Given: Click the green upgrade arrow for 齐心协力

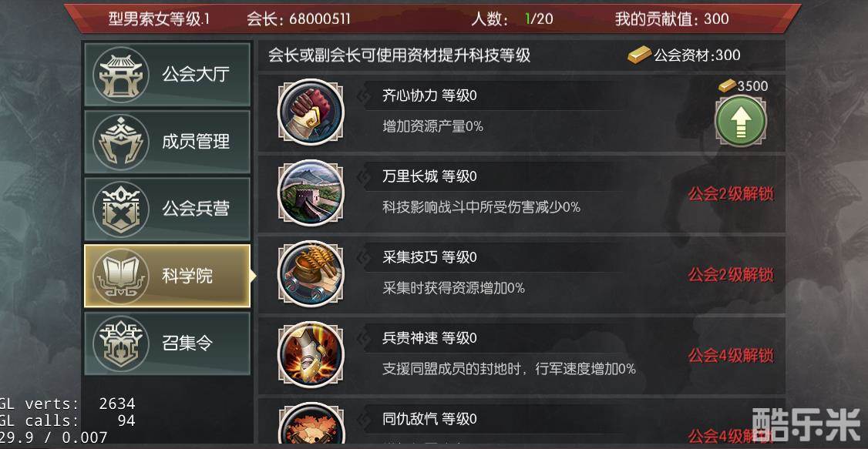Looking at the screenshot, I should coord(740,121).
